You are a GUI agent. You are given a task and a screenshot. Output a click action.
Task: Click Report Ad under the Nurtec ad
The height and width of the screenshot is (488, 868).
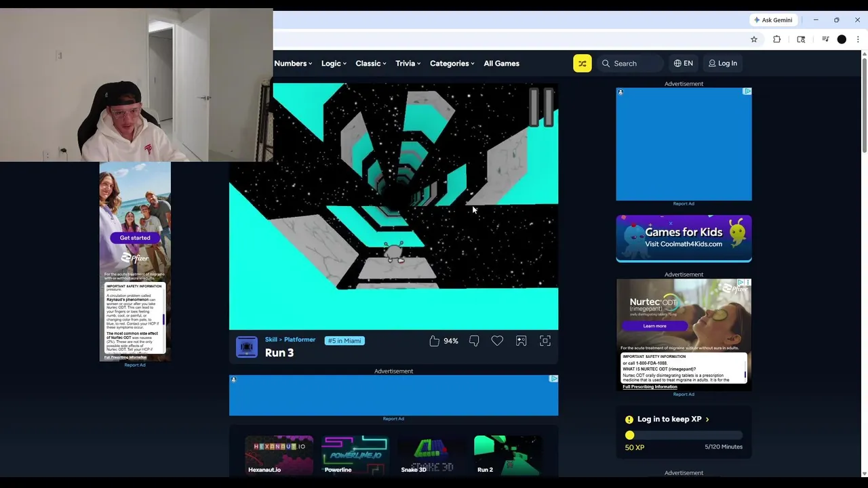[x=684, y=394]
